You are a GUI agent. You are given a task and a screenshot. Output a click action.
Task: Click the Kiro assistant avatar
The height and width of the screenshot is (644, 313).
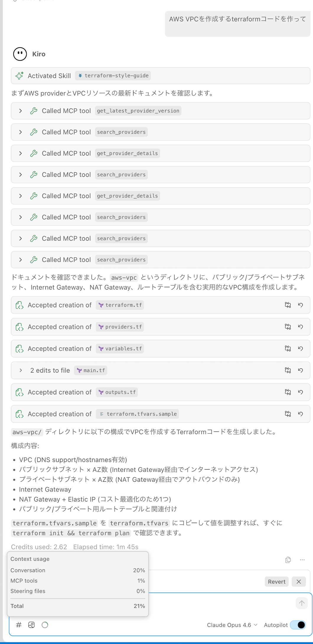(19, 54)
